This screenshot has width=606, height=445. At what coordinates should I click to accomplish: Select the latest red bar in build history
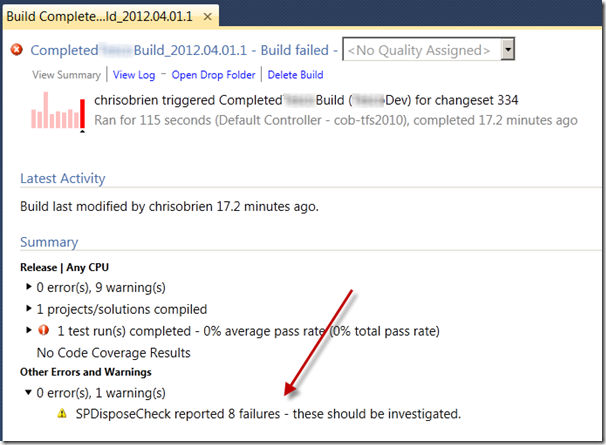click(82, 114)
